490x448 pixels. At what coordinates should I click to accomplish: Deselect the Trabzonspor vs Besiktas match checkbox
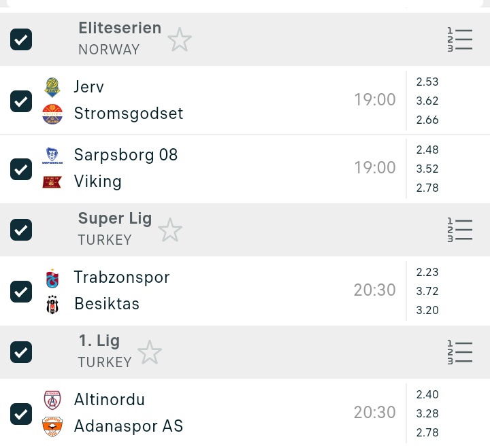coord(21,291)
